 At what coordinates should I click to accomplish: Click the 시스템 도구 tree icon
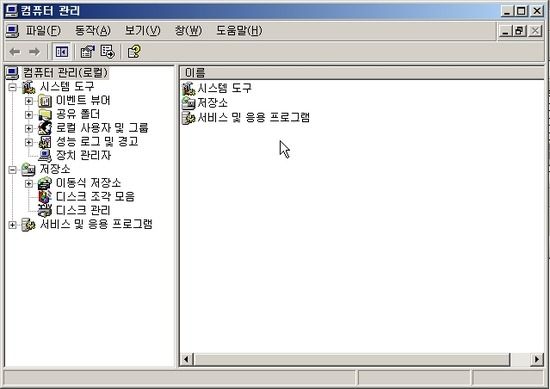(28, 87)
